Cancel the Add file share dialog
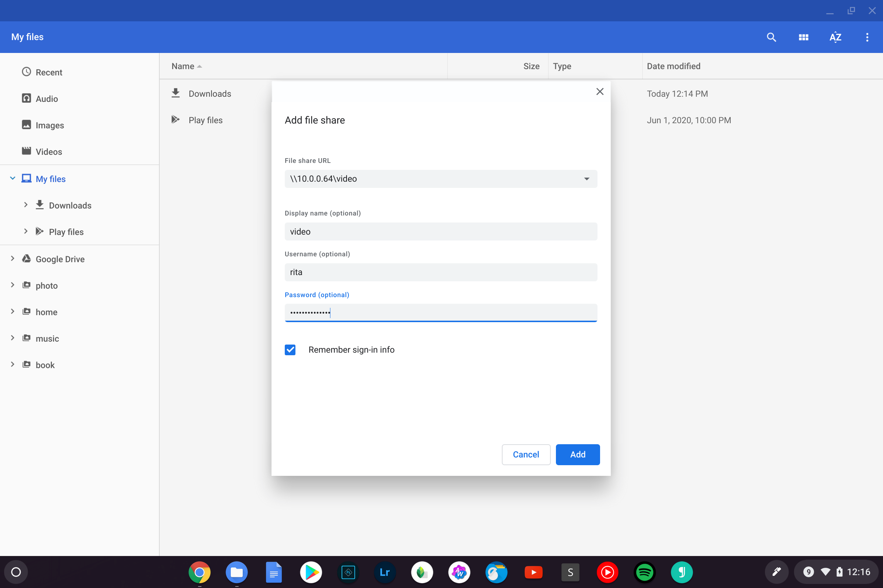883x588 pixels. point(525,455)
